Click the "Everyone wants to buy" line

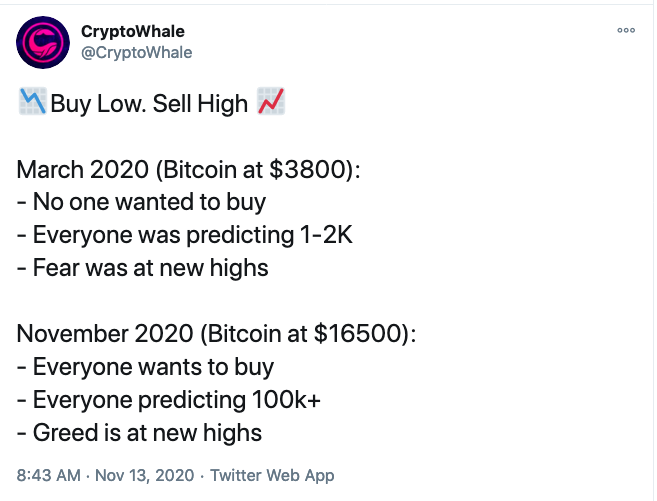(145, 367)
